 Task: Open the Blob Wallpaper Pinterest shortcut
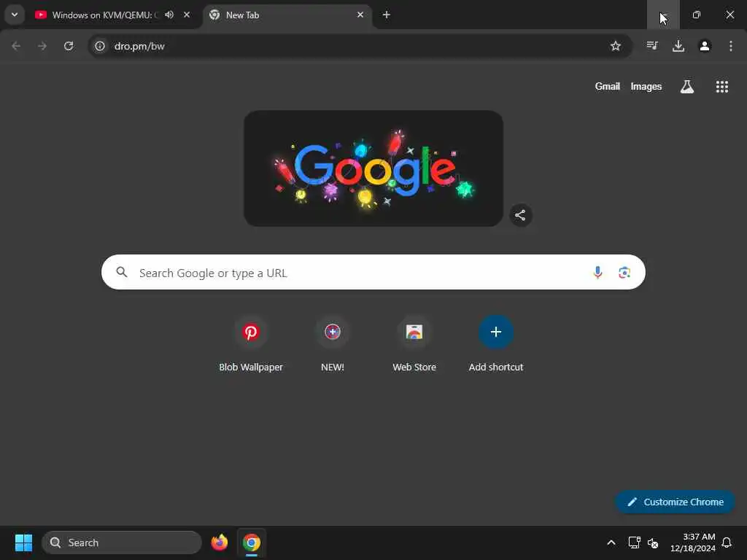tap(251, 344)
